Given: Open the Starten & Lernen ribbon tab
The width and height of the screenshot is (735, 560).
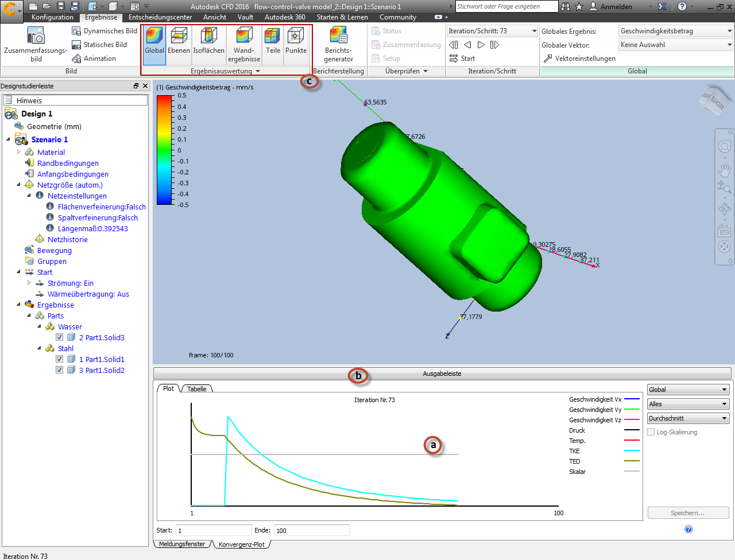Looking at the screenshot, I should pyautogui.click(x=342, y=17).
